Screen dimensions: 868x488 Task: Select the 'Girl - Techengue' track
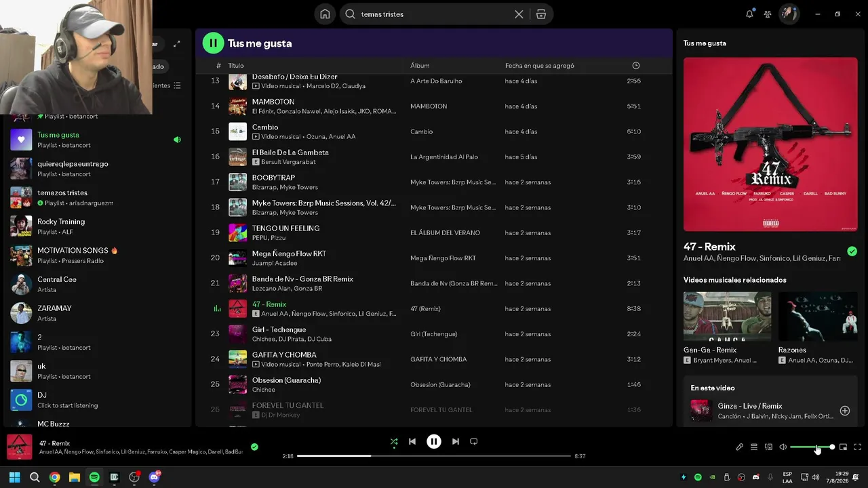click(279, 329)
